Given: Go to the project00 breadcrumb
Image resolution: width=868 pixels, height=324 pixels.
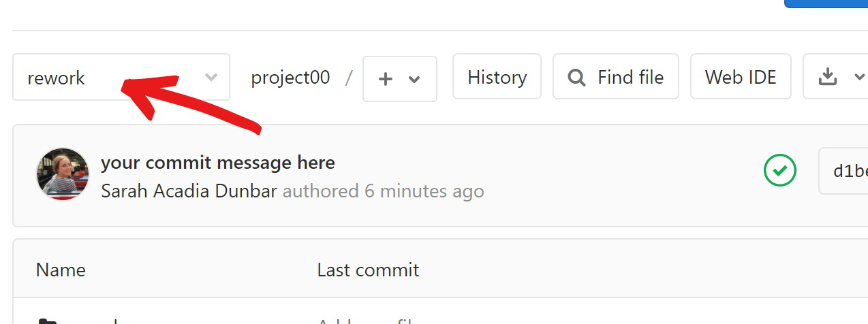Looking at the screenshot, I should [290, 78].
